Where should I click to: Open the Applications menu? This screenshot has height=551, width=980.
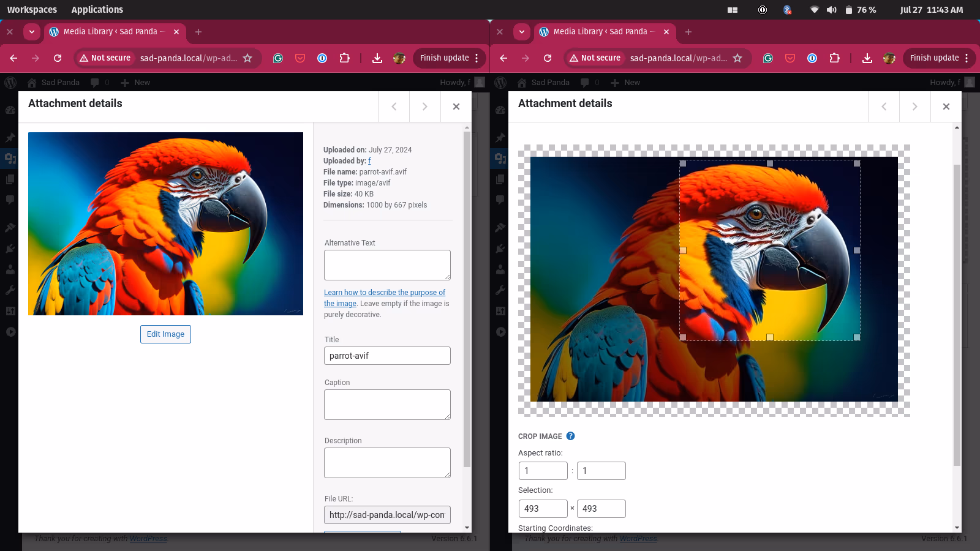pos(97,10)
